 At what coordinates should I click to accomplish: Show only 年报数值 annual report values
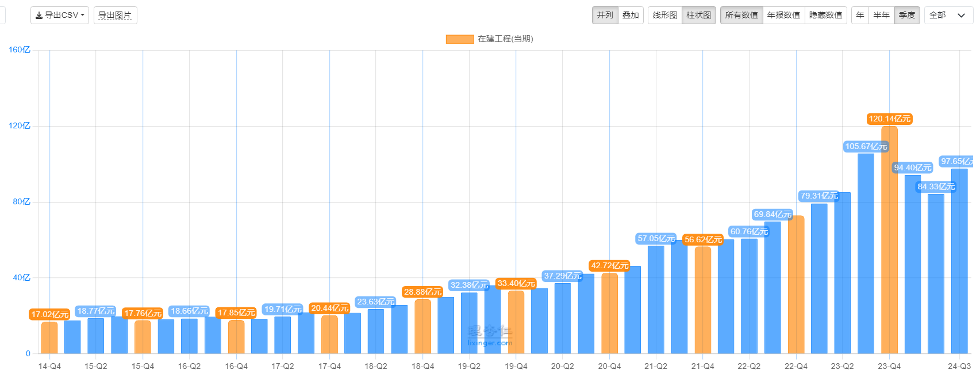point(783,15)
